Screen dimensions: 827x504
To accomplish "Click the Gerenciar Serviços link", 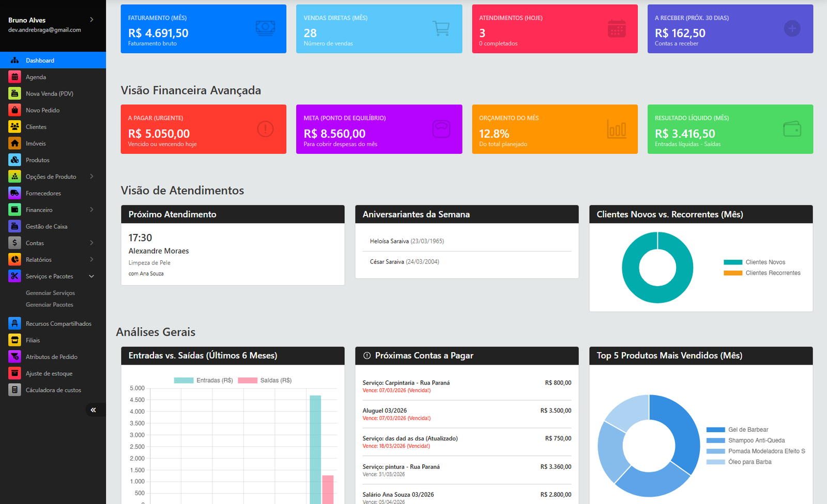I will 50,292.
